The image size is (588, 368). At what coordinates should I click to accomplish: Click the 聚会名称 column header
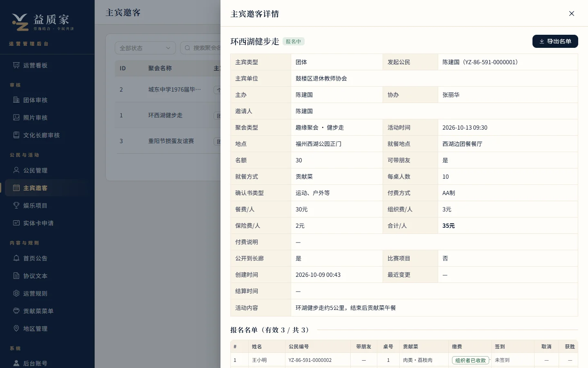[160, 68]
